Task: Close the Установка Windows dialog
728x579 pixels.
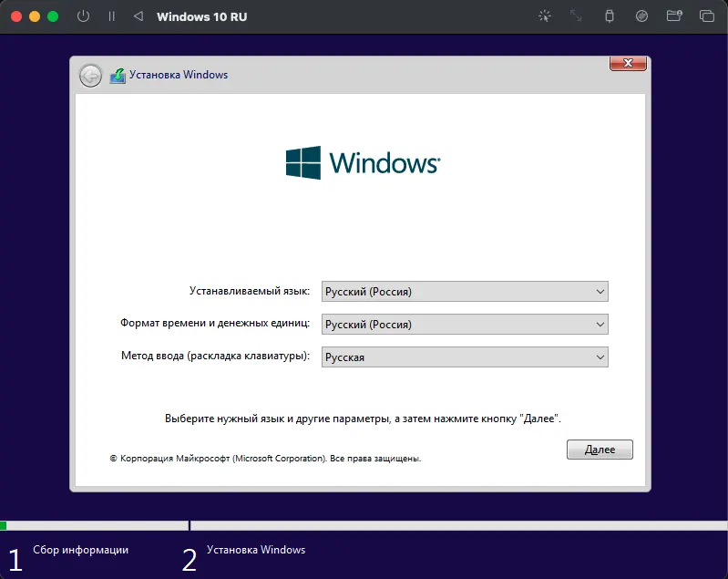Action: [x=628, y=63]
